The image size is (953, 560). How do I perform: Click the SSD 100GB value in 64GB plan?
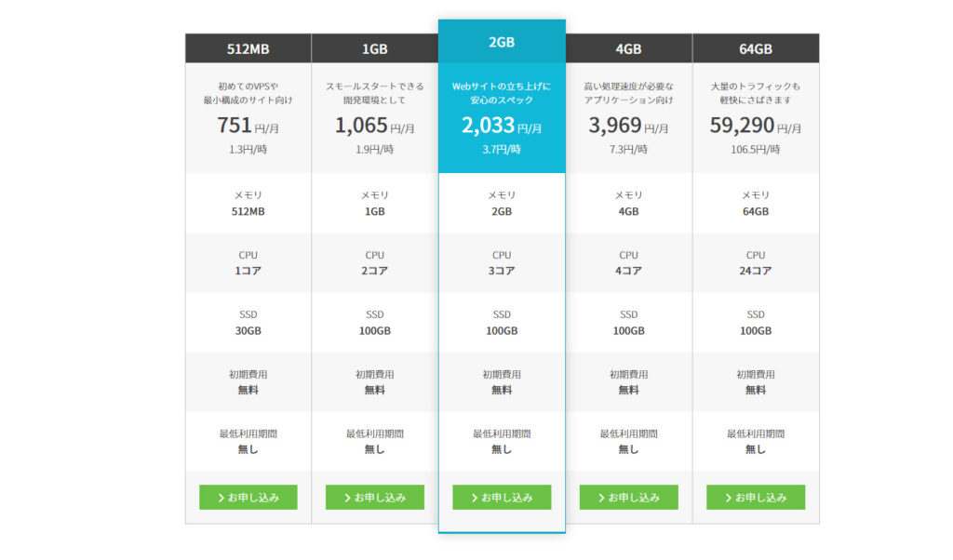[756, 331]
